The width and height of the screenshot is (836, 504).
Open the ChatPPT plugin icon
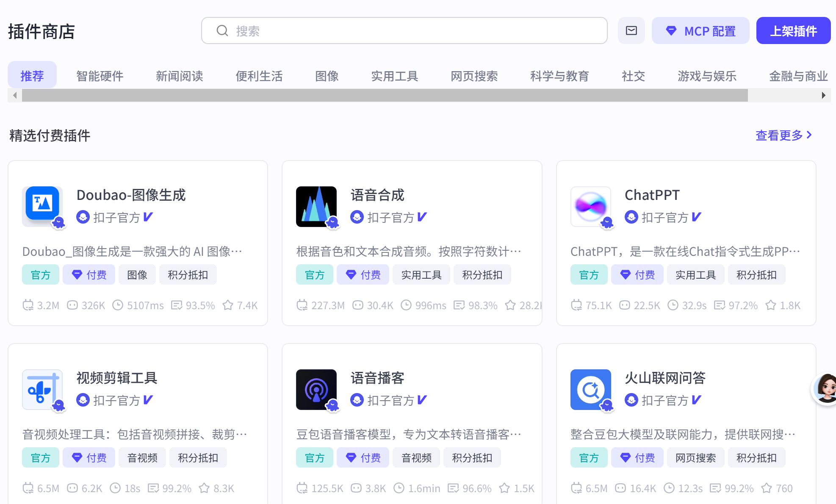pos(591,206)
